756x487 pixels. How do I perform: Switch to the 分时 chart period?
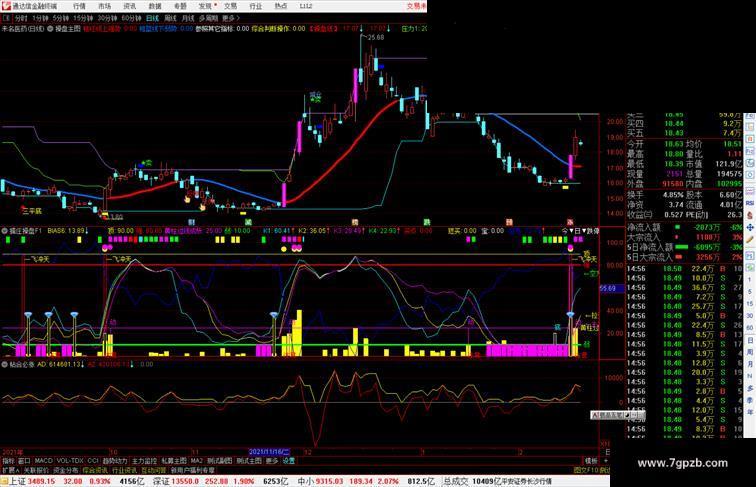pyautogui.click(x=21, y=18)
